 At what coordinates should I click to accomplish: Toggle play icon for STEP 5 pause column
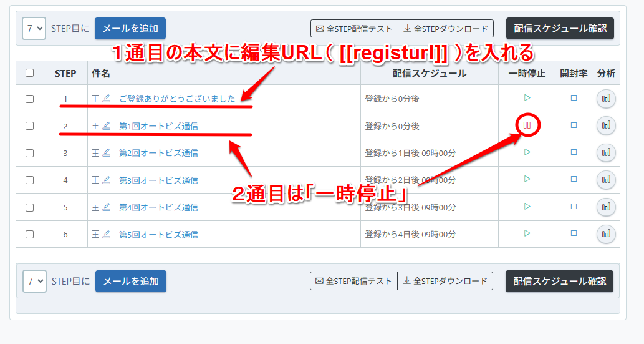[527, 206]
